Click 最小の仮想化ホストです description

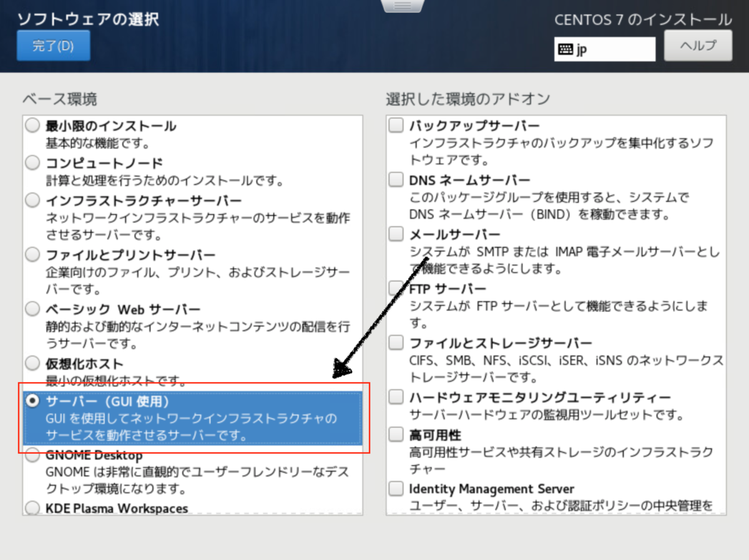115,380
